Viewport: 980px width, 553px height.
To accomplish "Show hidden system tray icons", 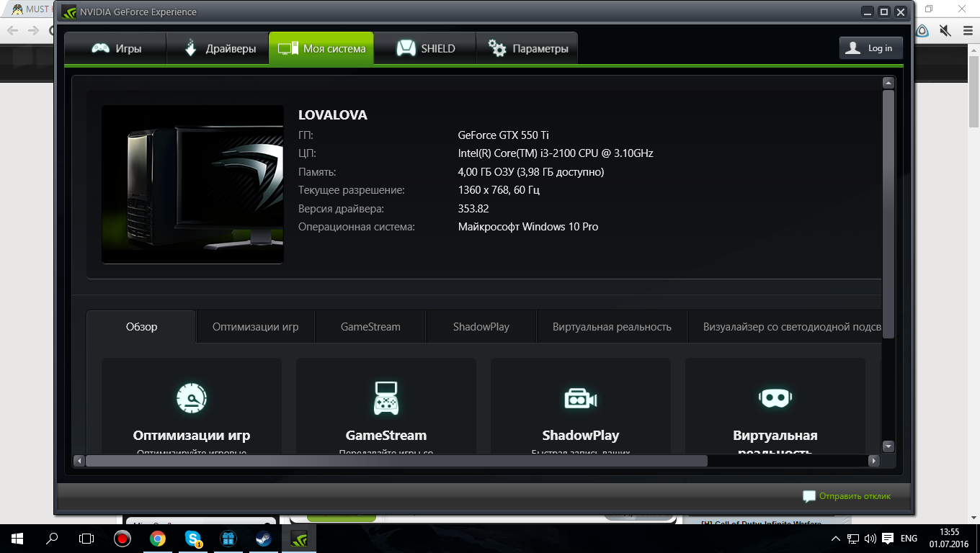I will (x=836, y=539).
